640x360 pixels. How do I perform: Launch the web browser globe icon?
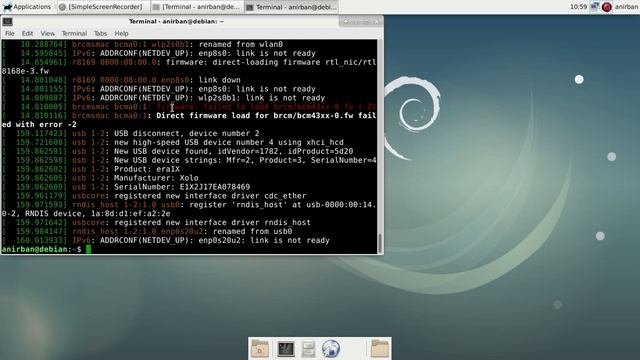331,349
